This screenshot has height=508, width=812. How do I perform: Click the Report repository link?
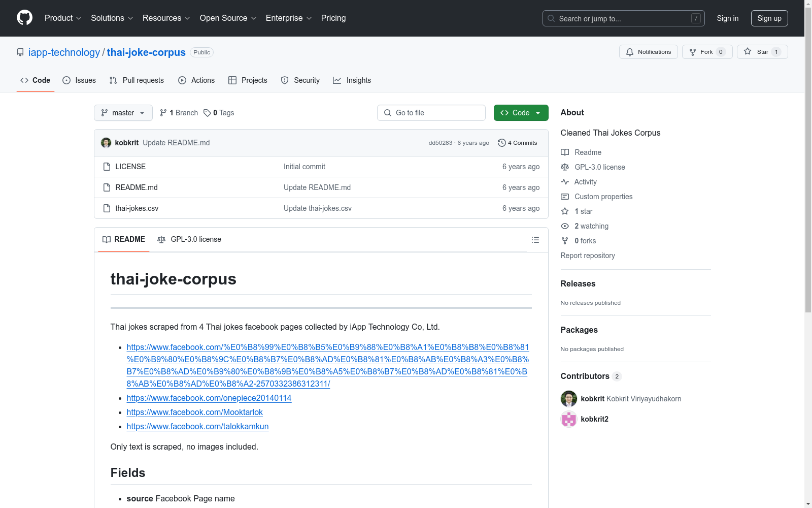[588, 256]
